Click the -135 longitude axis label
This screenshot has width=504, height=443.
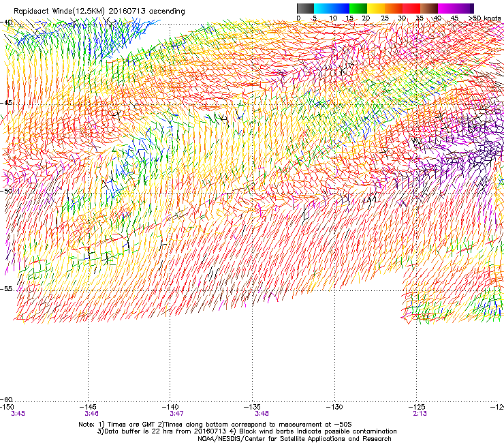252,407
